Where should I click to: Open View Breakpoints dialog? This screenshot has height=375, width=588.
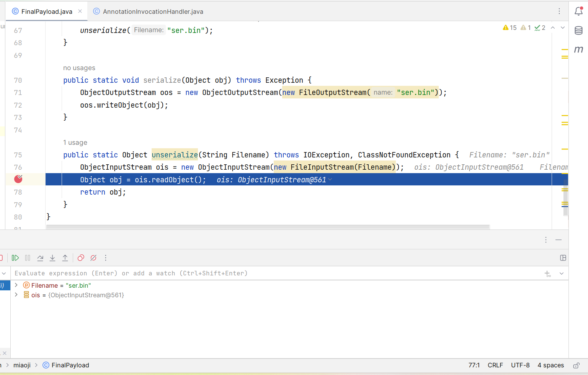click(x=81, y=258)
